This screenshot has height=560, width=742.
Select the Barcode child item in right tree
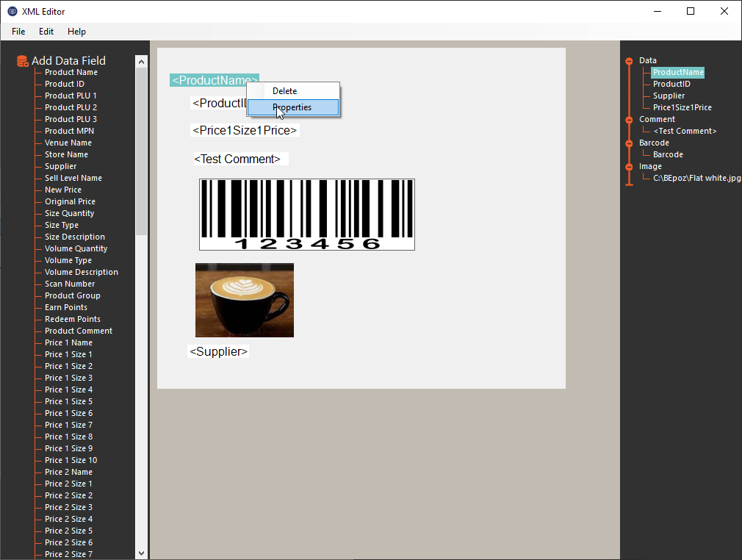(668, 155)
